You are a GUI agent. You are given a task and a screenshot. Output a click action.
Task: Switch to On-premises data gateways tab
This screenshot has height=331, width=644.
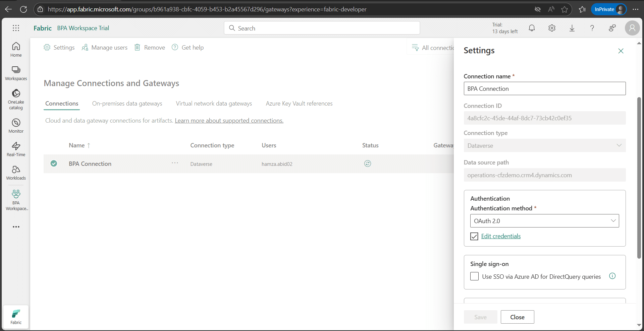pos(127,104)
